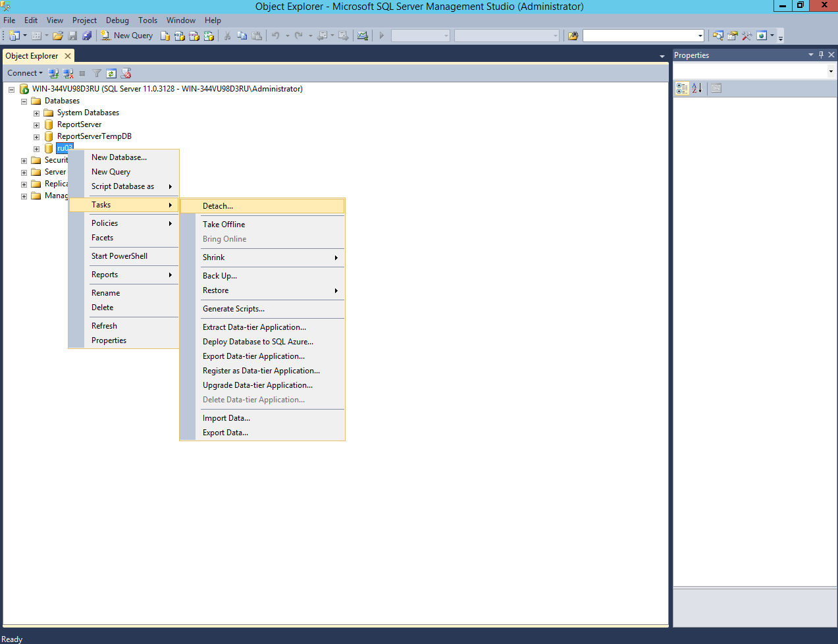838x644 pixels.
Task: Open the toolbar options overflow arrow
Action: click(781, 37)
